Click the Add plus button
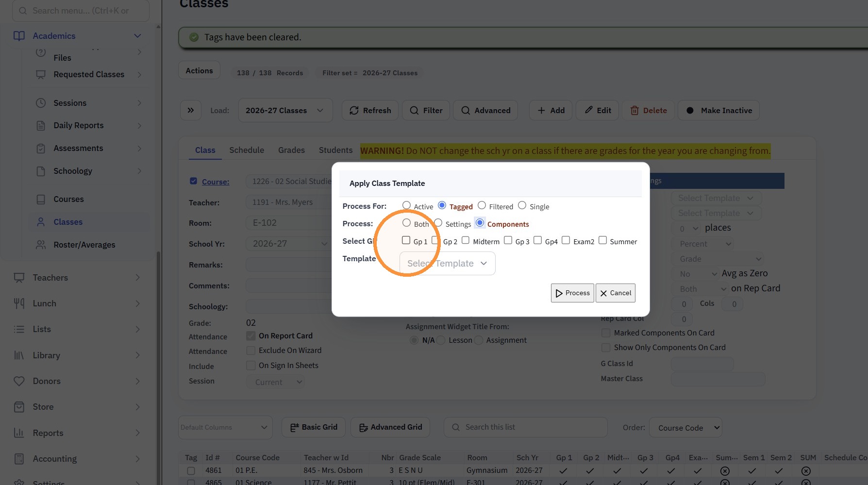This screenshot has height=485, width=868. click(551, 111)
